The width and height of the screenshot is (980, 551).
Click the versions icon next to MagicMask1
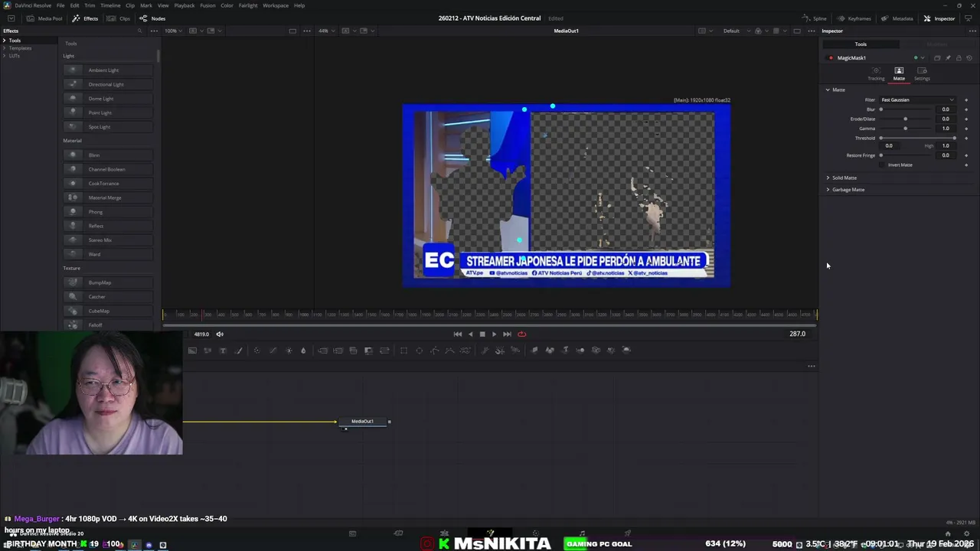[937, 58]
